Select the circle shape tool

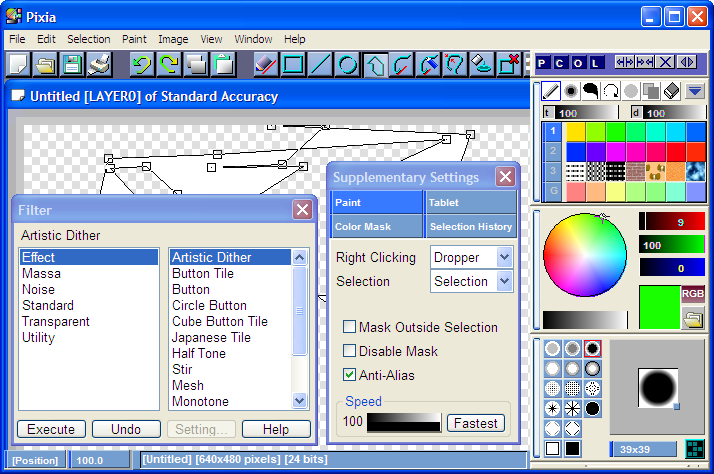347,64
